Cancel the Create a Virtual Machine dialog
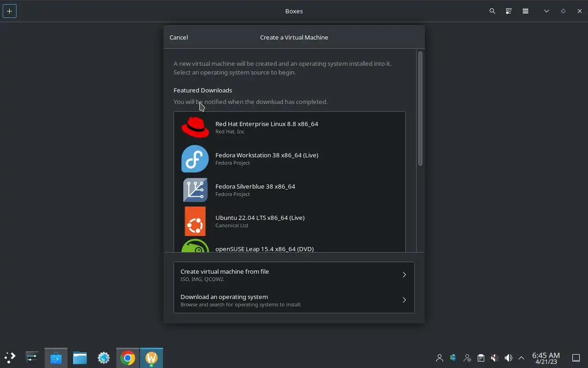The width and height of the screenshot is (588, 368). (x=179, y=37)
